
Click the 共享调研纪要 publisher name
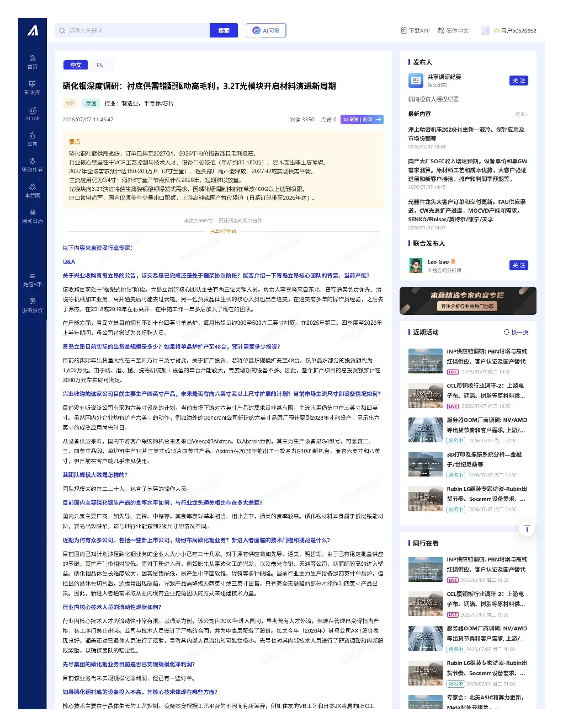(x=444, y=77)
